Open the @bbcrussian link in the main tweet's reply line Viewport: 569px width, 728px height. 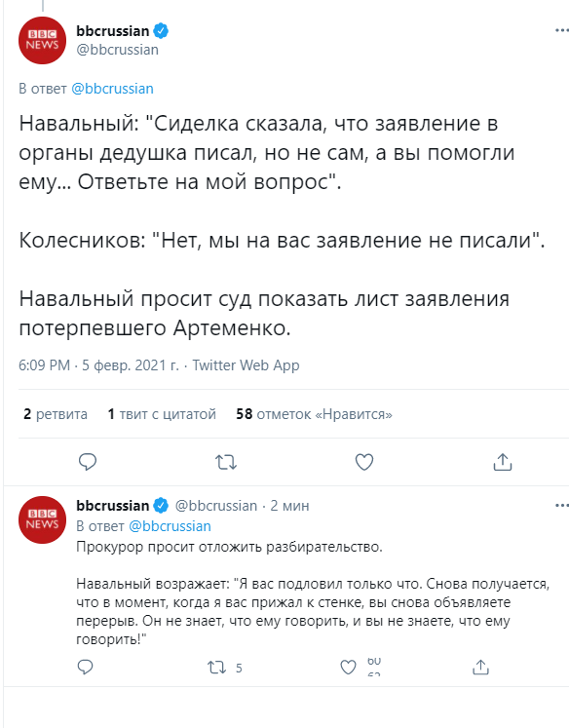coord(112,89)
